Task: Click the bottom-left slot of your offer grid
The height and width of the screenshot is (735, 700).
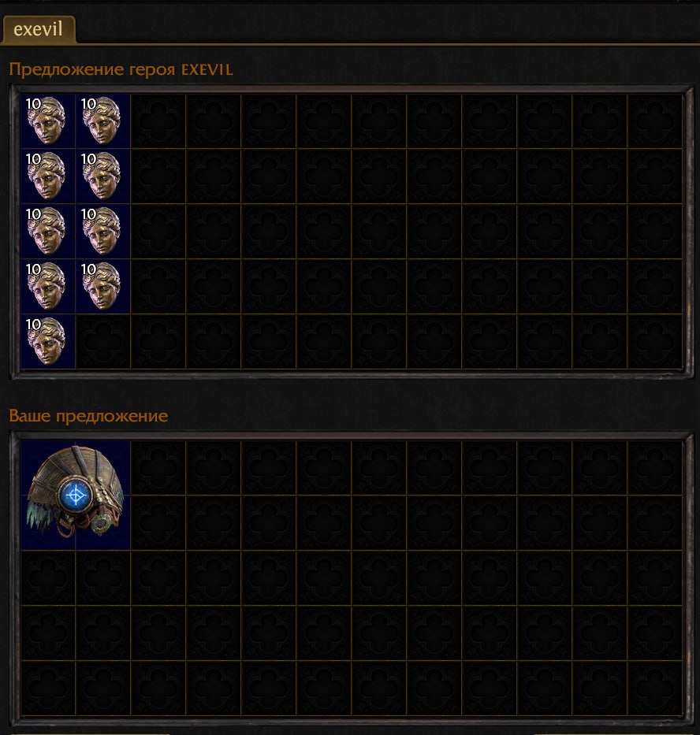Action: 48,688
